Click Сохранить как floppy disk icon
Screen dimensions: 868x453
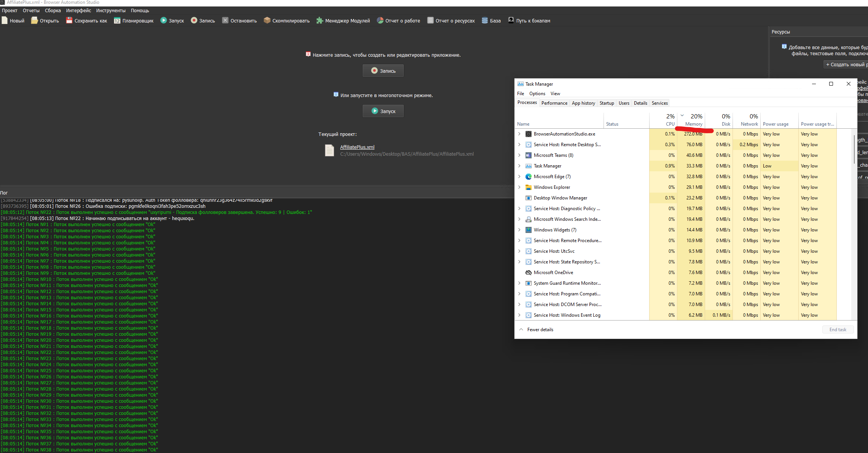click(x=69, y=21)
